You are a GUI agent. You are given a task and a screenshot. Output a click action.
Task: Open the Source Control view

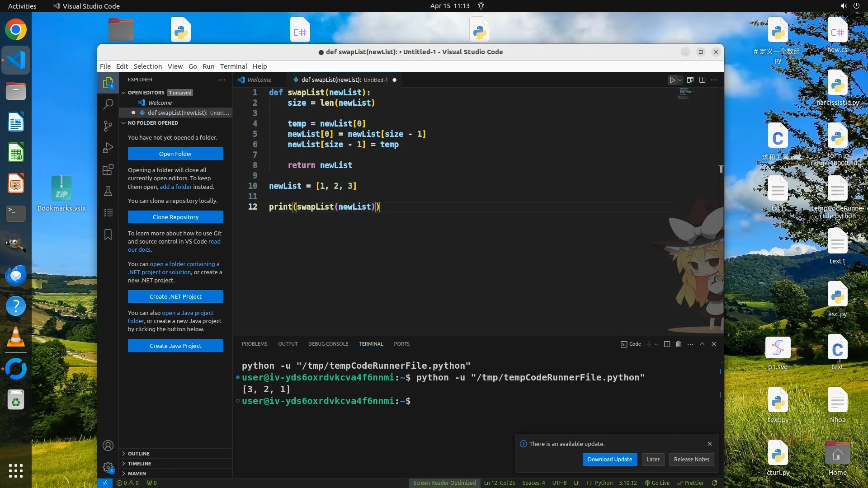point(108,126)
